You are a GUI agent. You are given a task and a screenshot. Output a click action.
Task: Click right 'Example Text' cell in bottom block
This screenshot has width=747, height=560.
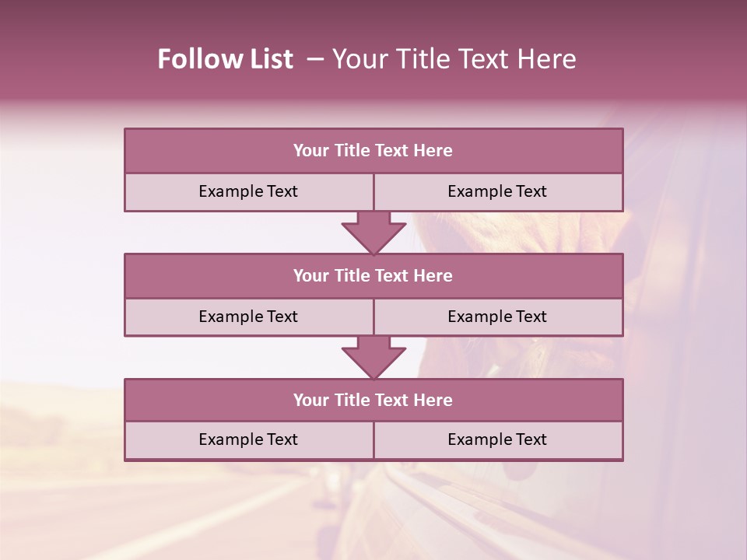[498, 440]
